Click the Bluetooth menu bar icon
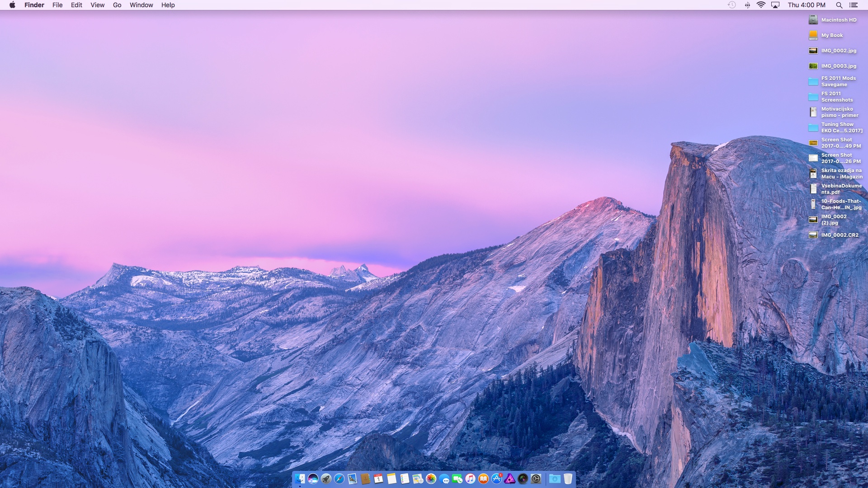This screenshot has width=868, height=488. click(x=747, y=5)
